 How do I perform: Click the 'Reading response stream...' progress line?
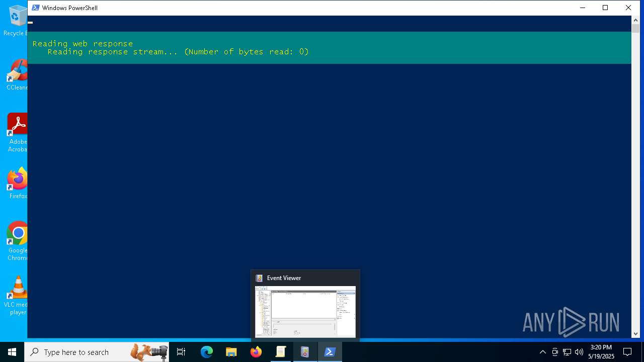point(178,52)
